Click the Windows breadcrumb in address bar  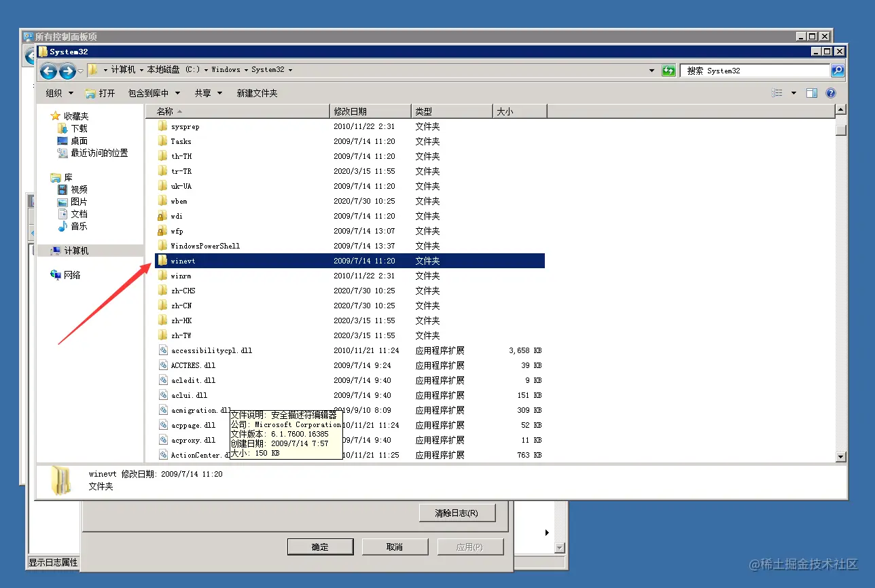point(226,70)
